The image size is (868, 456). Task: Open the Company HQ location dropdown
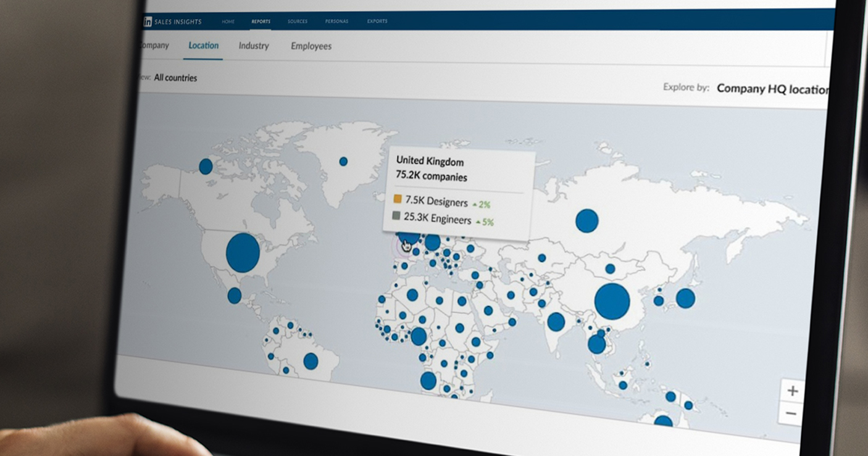coord(773,89)
